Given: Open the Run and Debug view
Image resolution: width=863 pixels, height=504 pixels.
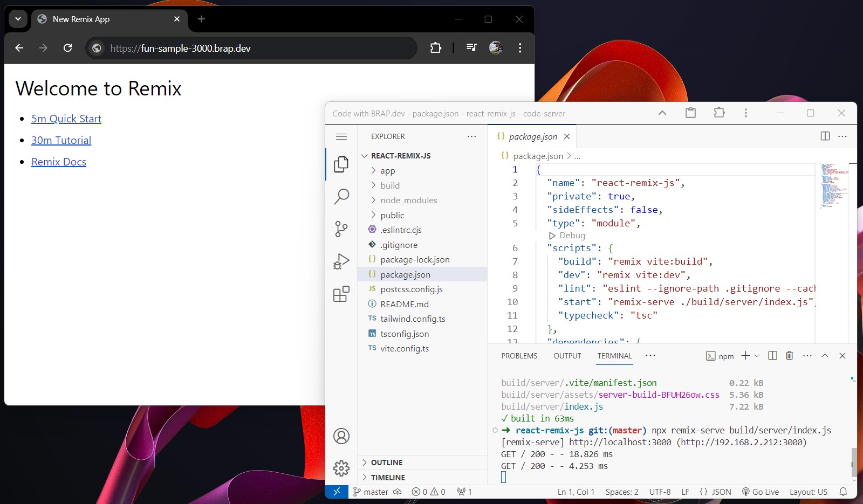Looking at the screenshot, I should click(x=341, y=261).
